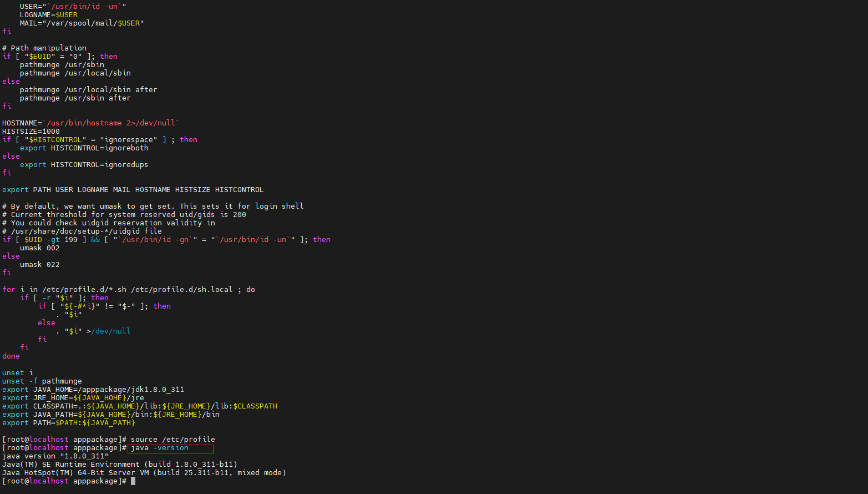The image size is (868, 494).
Task: Click the 'export PATH=$PATH:${JAVA_PATH}' line
Action: (69, 423)
